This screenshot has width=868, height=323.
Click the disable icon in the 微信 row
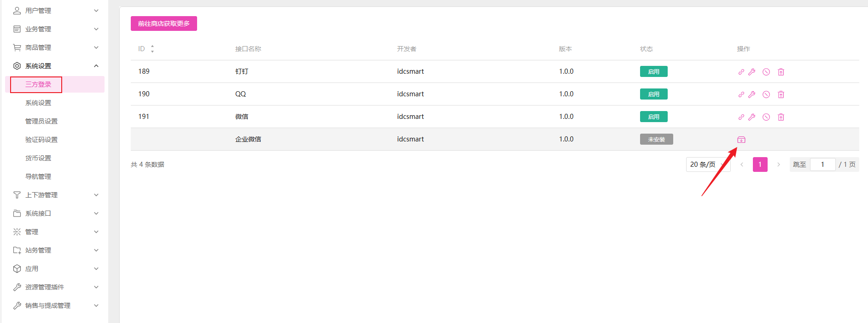(766, 117)
